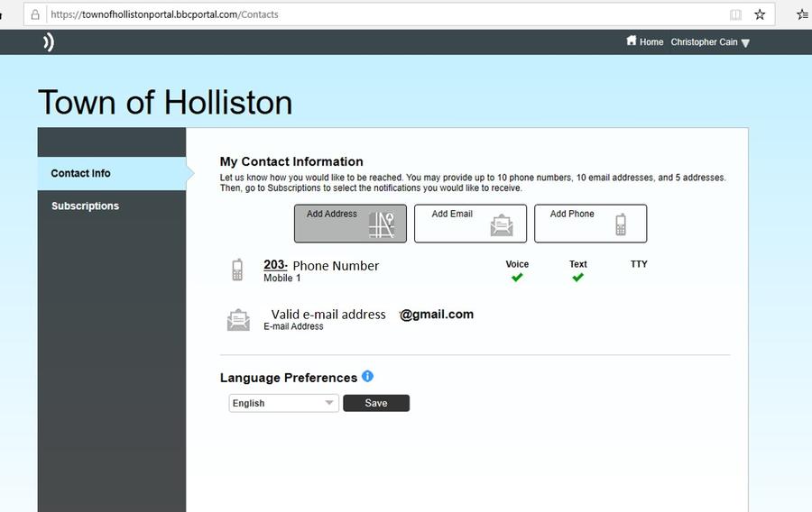Open the 203- phone number entry

coord(275,265)
